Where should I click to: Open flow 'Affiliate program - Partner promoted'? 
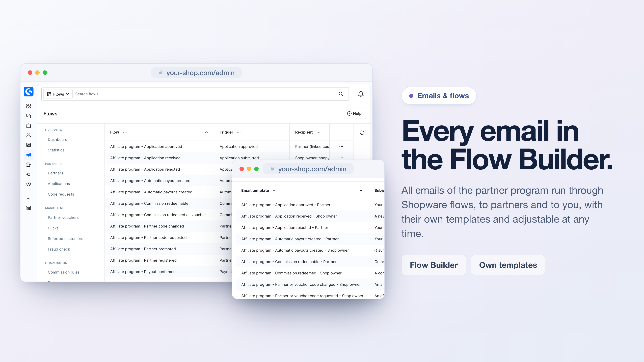coord(143,249)
